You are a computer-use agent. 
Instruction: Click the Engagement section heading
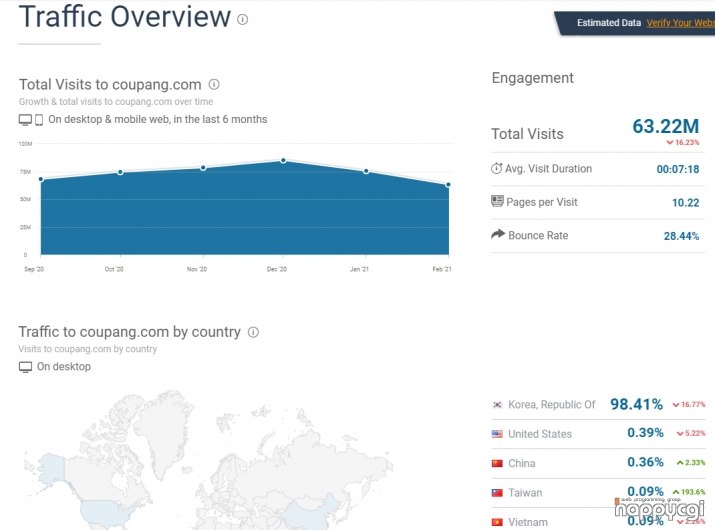[x=533, y=78]
